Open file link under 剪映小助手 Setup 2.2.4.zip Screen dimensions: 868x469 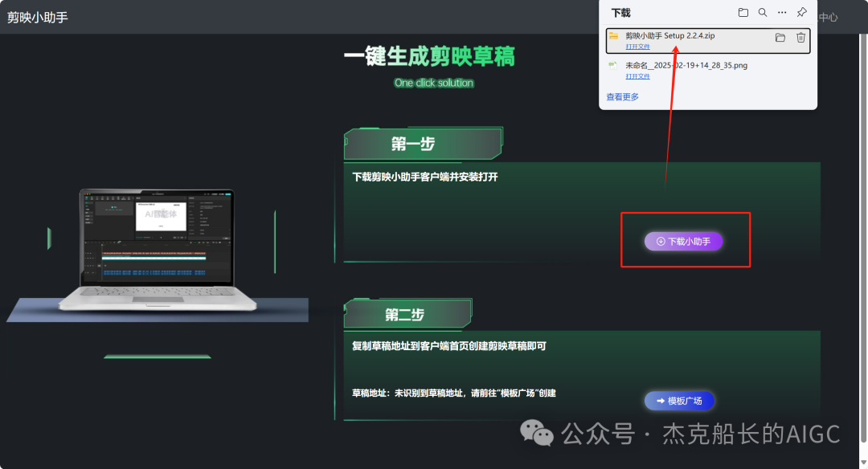click(637, 47)
